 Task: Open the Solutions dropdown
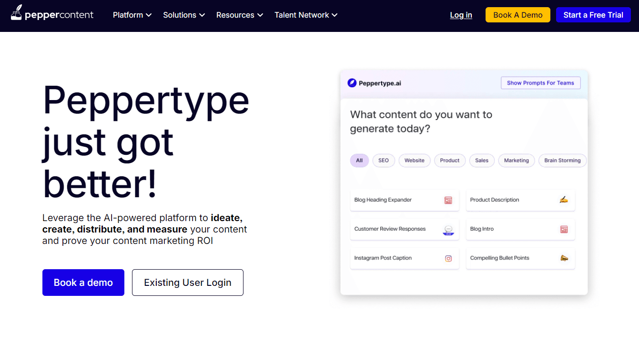point(184,15)
